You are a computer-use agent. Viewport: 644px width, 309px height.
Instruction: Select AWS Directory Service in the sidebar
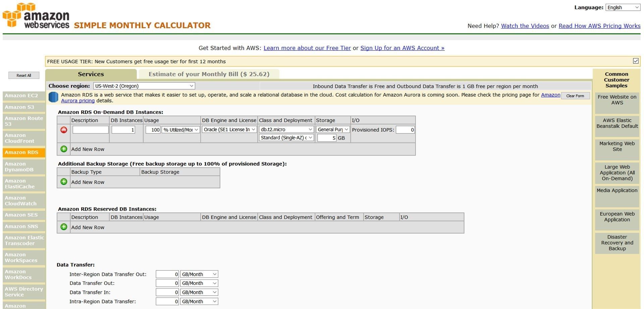(24, 292)
